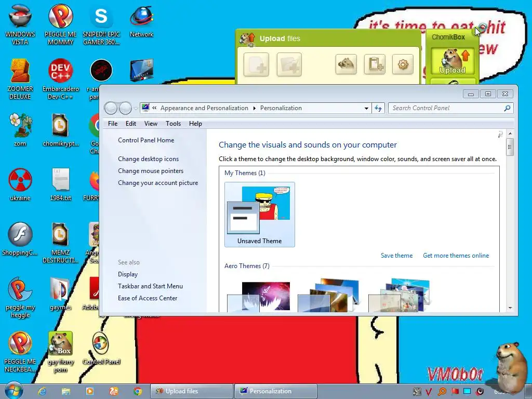Screen dimensions: 532x399
Task: Expand the arrow after Appearance and Personalization
Action: point(254,108)
